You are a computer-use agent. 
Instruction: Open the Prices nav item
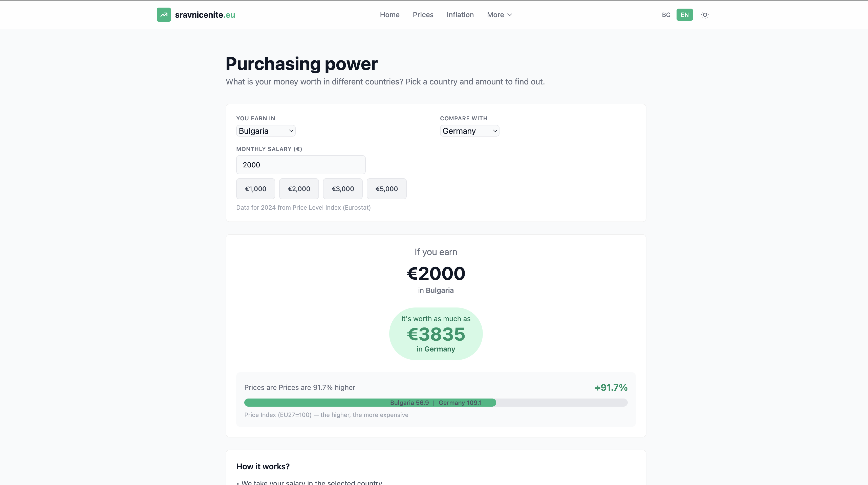pyautogui.click(x=423, y=15)
